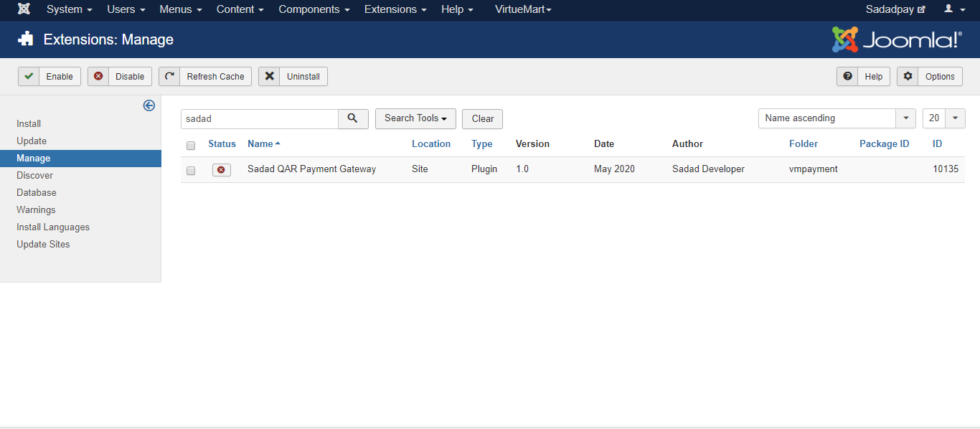This screenshot has width=980, height=429.
Task: Expand the Search Tools dropdown
Action: (x=415, y=118)
